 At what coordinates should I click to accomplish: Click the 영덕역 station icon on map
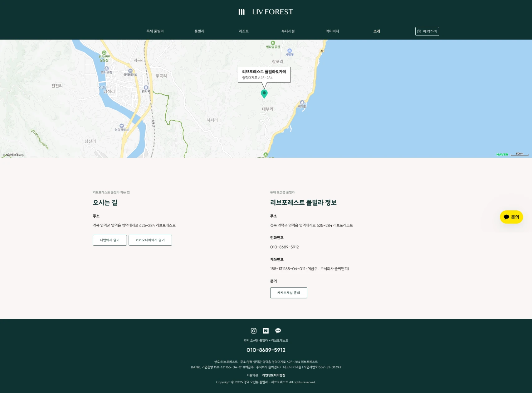coord(146,88)
